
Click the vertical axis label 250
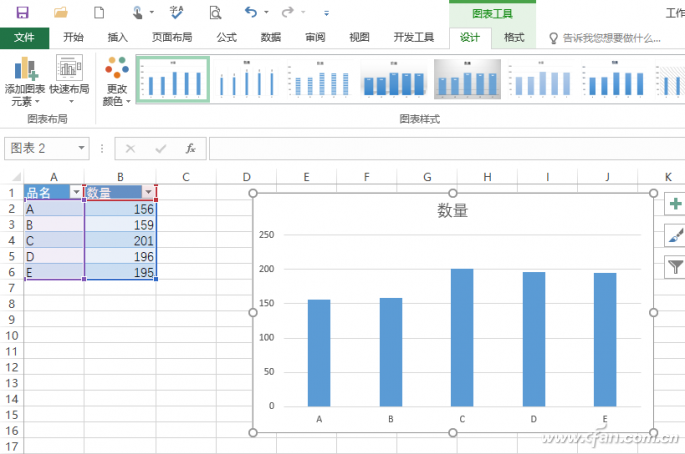tap(266, 235)
